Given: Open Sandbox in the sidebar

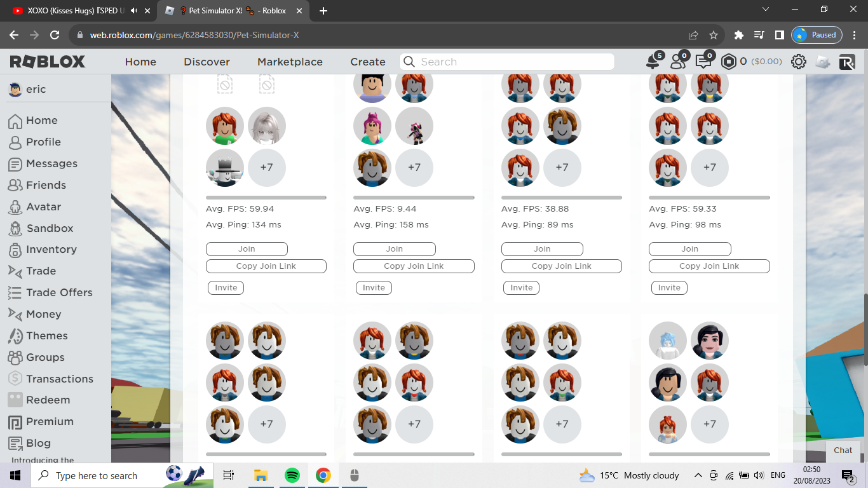Looking at the screenshot, I should (50, 228).
